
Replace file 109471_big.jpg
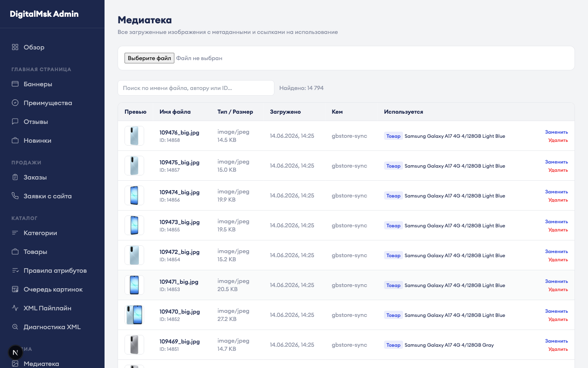557,281
